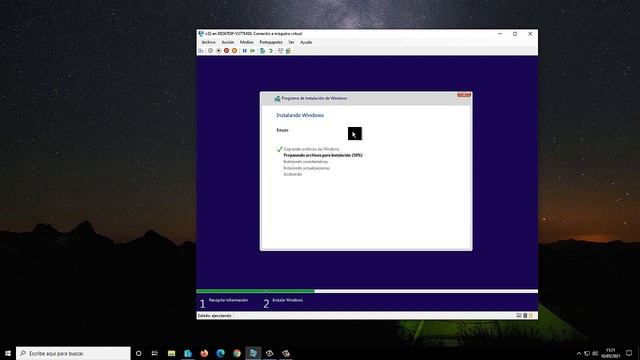Screen dimensions: 640x360
Task: Send Ctrl+Alt+Del via toolbar icon
Action: tap(201, 51)
